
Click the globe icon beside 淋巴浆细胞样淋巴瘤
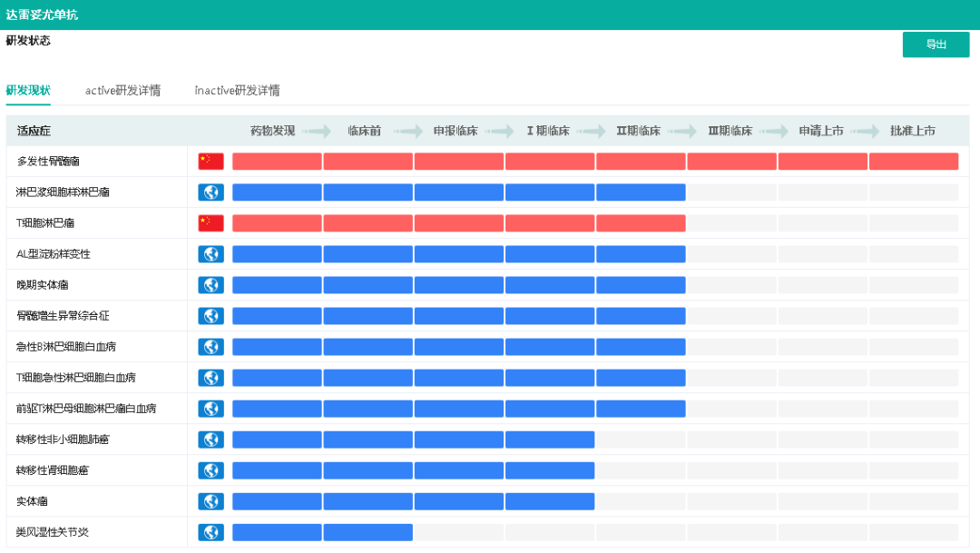pos(211,193)
